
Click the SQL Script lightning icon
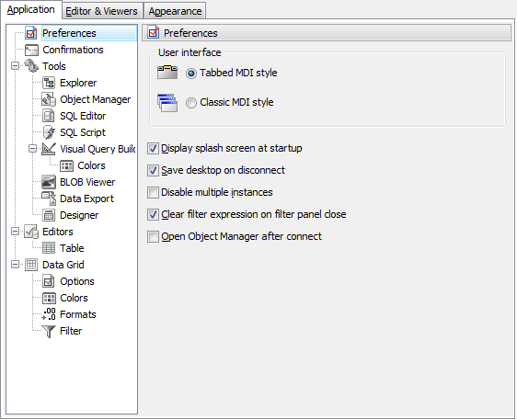coord(49,132)
